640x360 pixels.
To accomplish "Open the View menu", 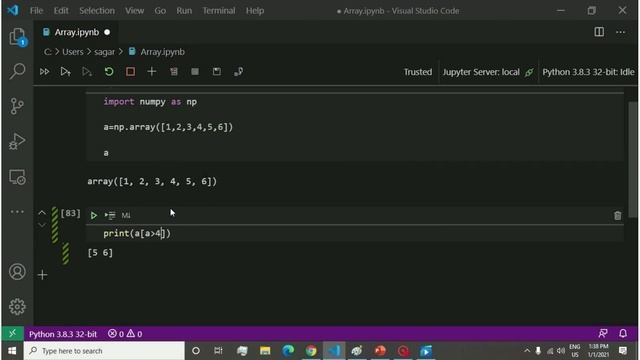I will pyautogui.click(x=134, y=11).
